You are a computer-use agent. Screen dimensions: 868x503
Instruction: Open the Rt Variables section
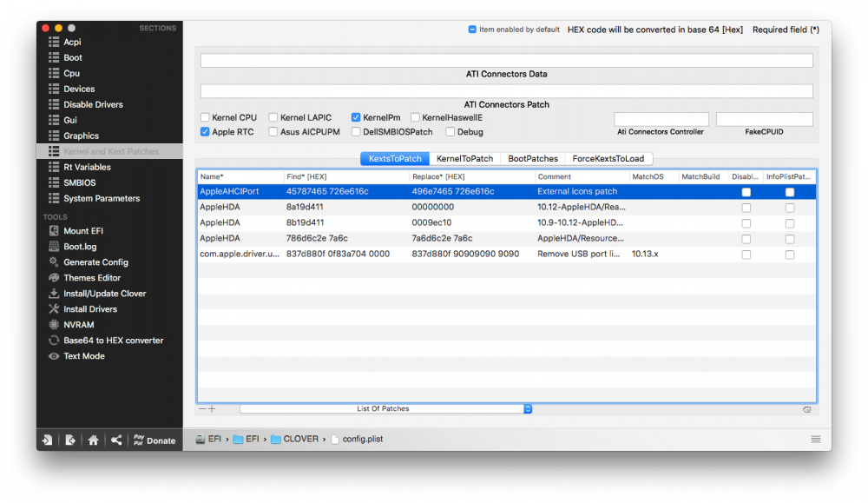(87, 167)
